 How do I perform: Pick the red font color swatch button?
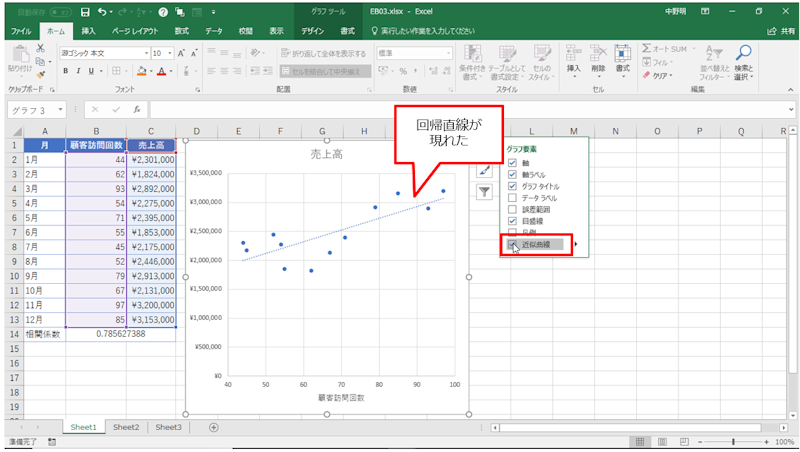[x=160, y=71]
